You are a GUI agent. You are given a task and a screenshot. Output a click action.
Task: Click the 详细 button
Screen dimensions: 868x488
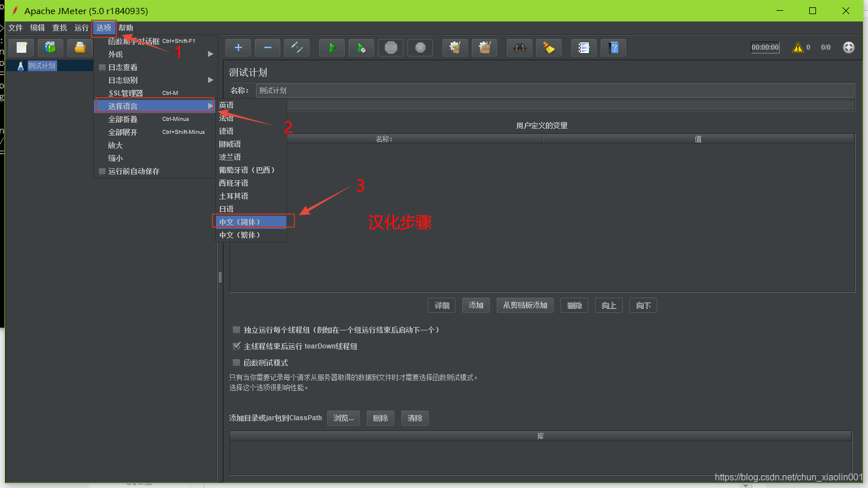point(442,306)
